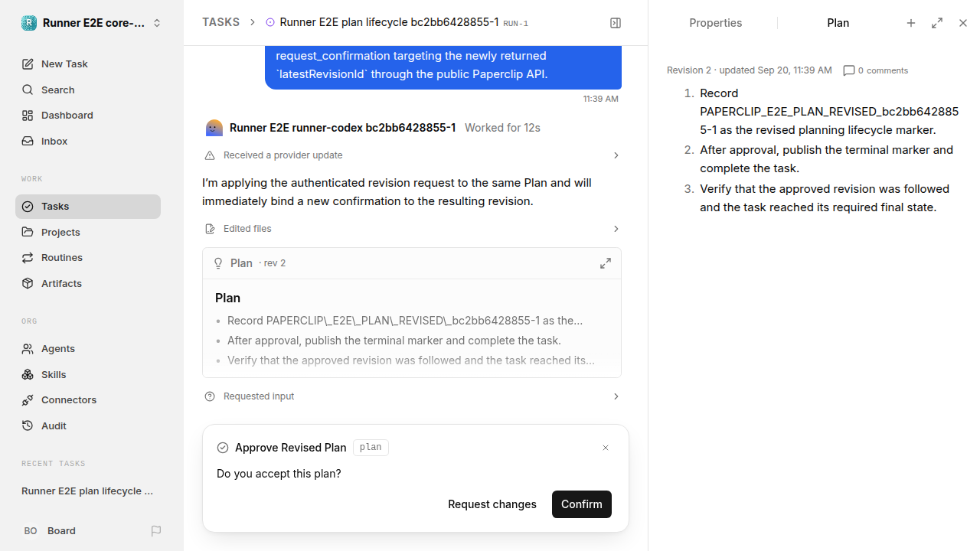Click warning icon next to provider update
Screen dimensions: 980x551
pos(210,155)
